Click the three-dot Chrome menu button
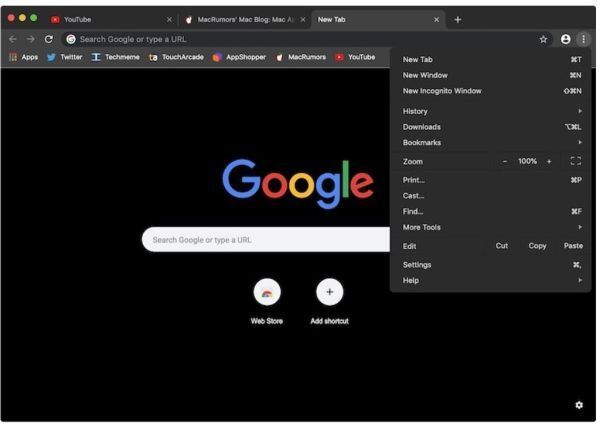This screenshot has height=427, width=600. point(583,39)
